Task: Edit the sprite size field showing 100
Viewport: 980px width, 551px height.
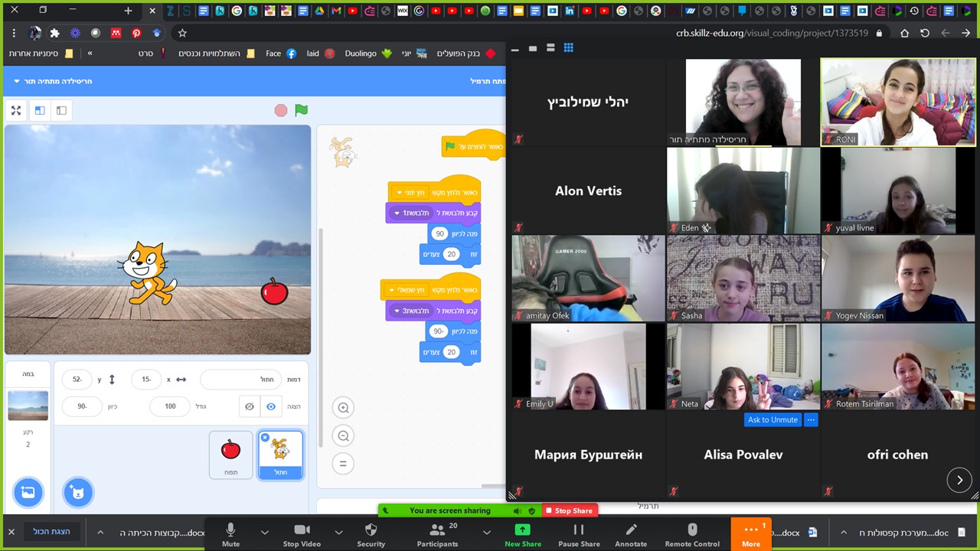Action: [x=170, y=406]
